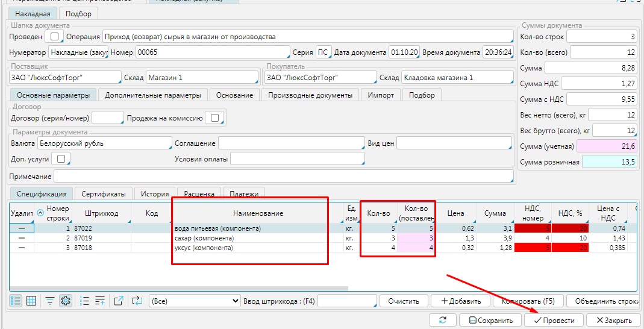The width and height of the screenshot is (644, 329).
Task: Open the Дополнительные параметры tab
Action: (152, 95)
